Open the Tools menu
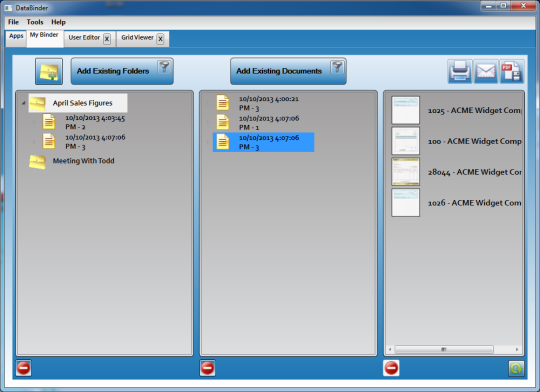540x392 pixels. pos(35,22)
